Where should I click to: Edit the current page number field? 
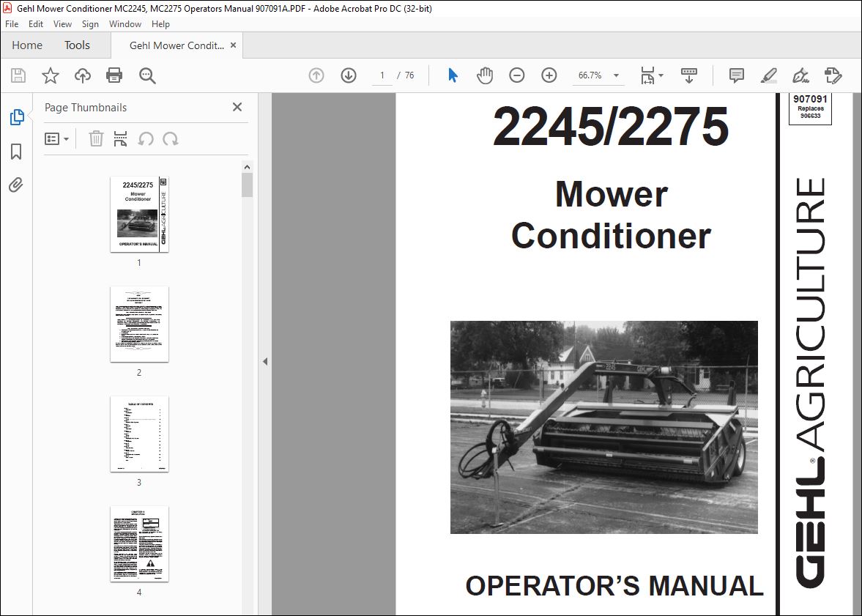[x=382, y=75]
